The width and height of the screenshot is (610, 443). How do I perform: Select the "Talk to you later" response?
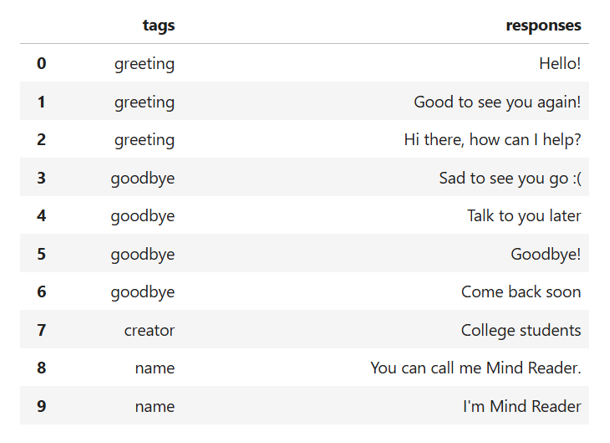click(x=524, y=216)
